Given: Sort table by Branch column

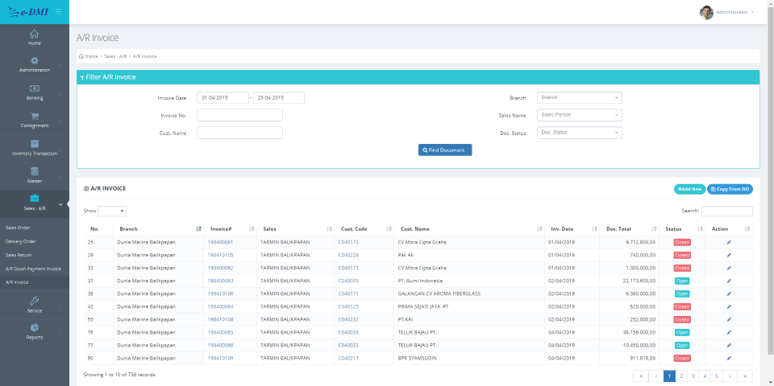Looking at the screenshot, I should [158, 229].
